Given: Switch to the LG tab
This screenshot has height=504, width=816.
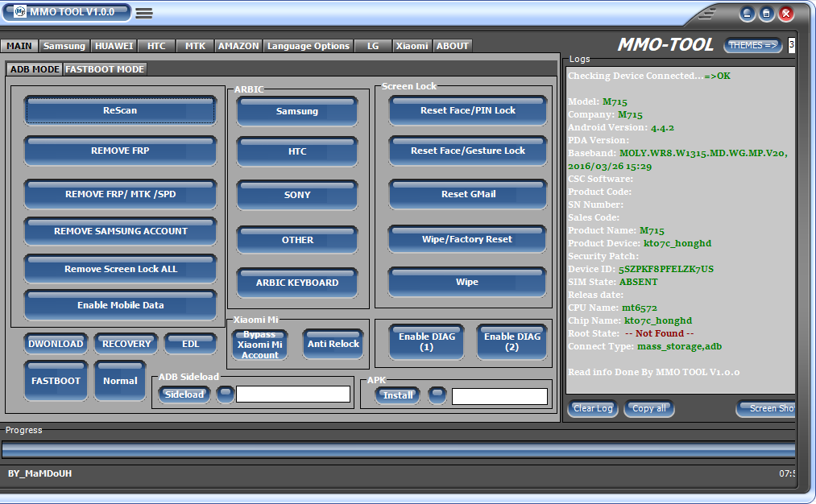Looking at the screenshot, I should (x=373, y=46).
